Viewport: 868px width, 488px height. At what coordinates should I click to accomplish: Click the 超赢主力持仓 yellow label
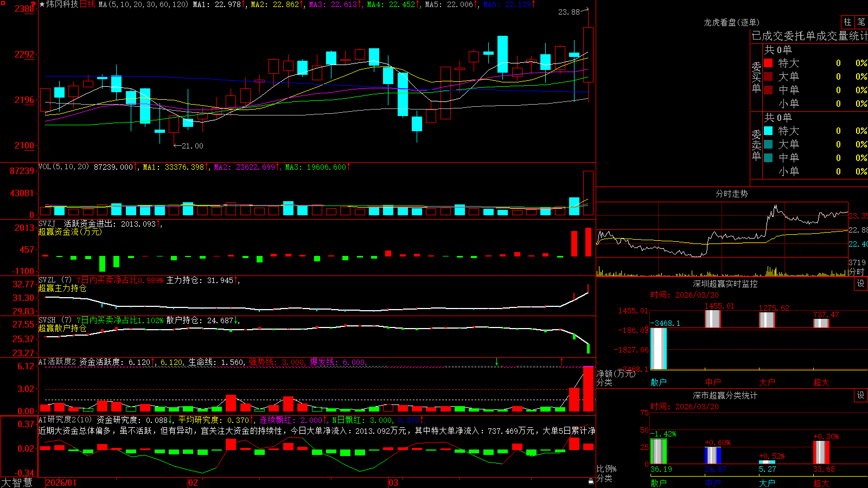[x=62, y=288]
